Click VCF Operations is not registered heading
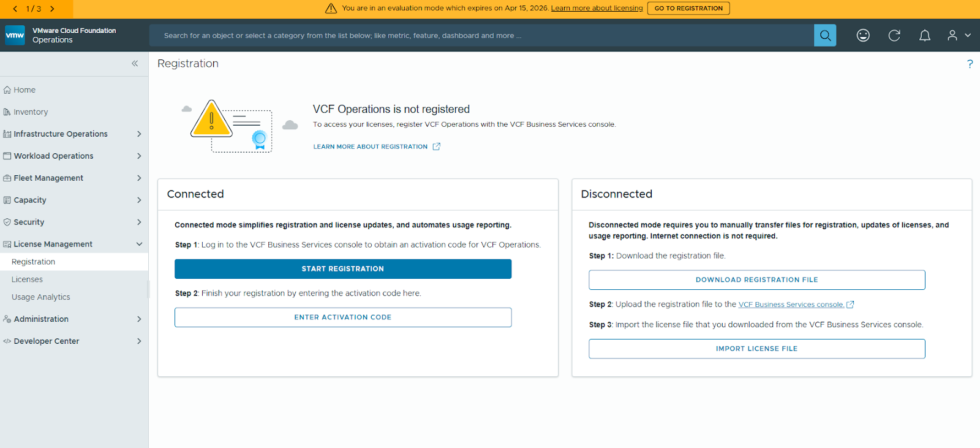Viewport: 980px width, 448px height. (391, 109)
